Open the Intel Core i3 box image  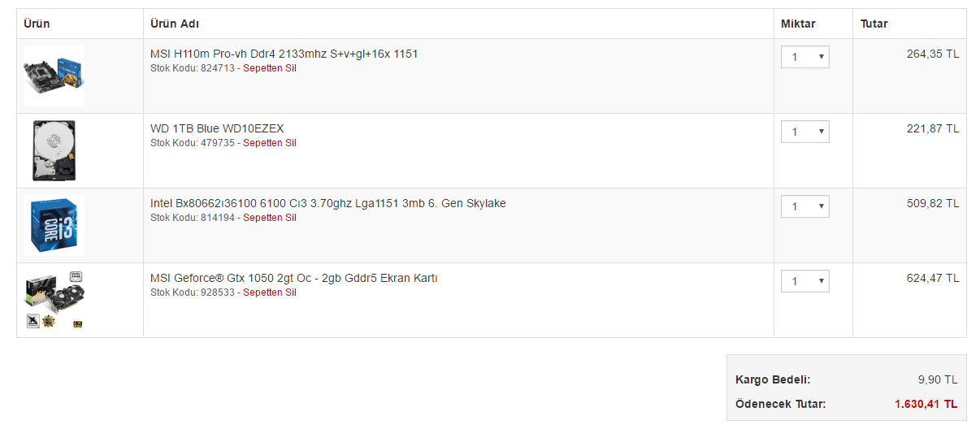(54, 225)
